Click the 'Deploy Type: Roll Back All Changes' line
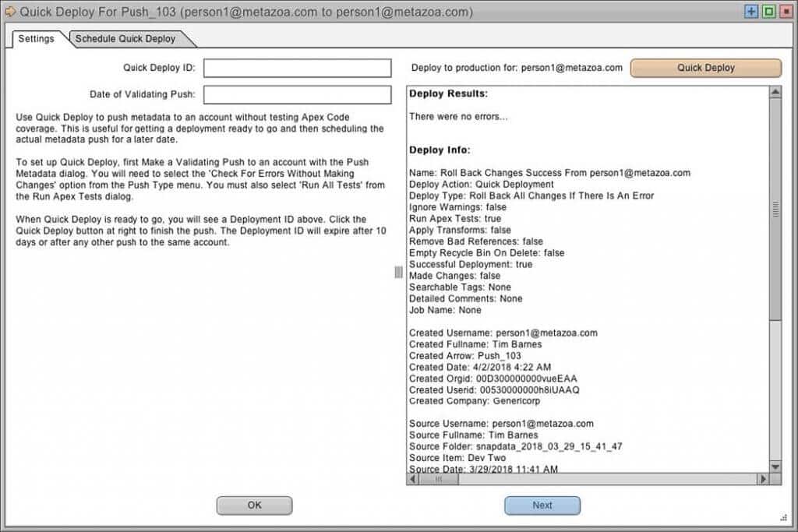 tap(531, 196)
